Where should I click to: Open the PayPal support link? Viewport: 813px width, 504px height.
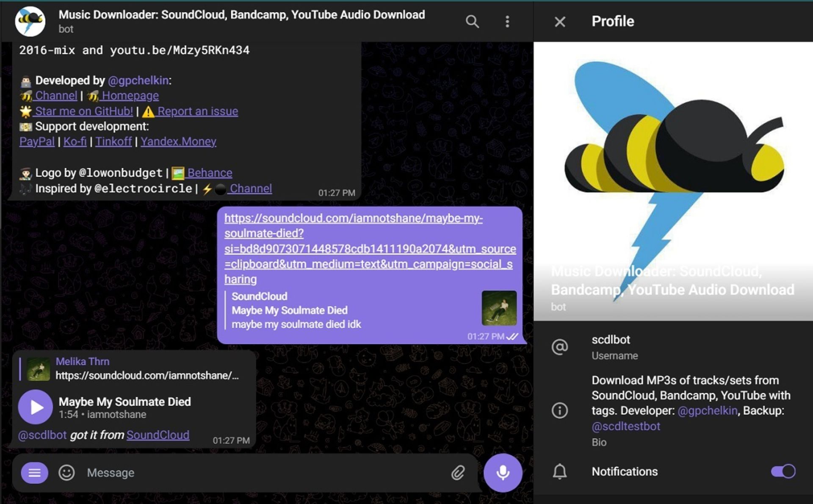click(x=37, y=141)
